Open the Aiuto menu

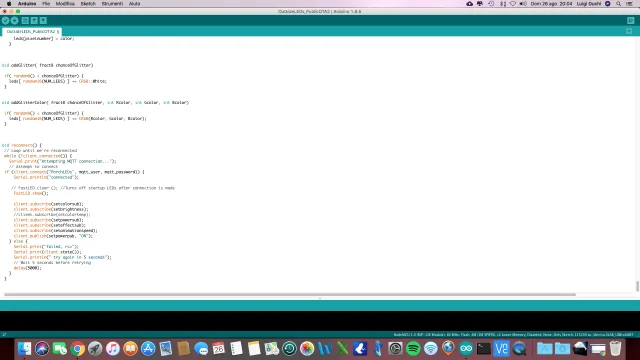point(135,4)
